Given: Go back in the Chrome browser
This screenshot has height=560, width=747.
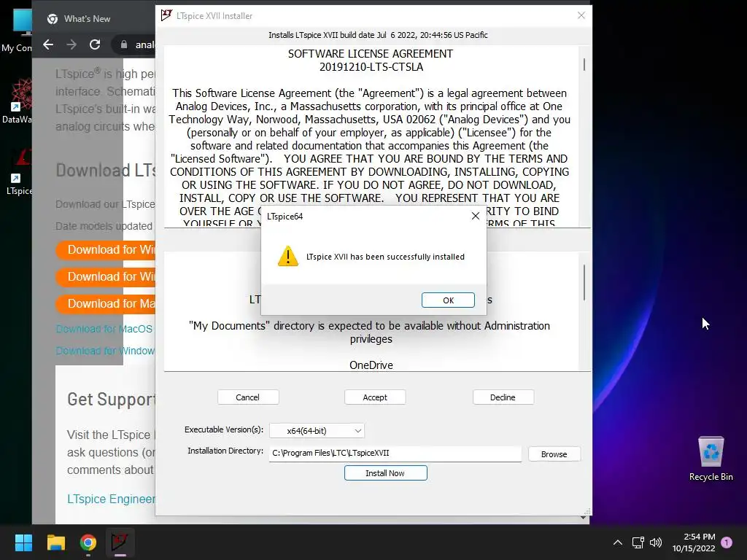Looking at the screenshot, I should pyautogui.click(x=48, y=44).
